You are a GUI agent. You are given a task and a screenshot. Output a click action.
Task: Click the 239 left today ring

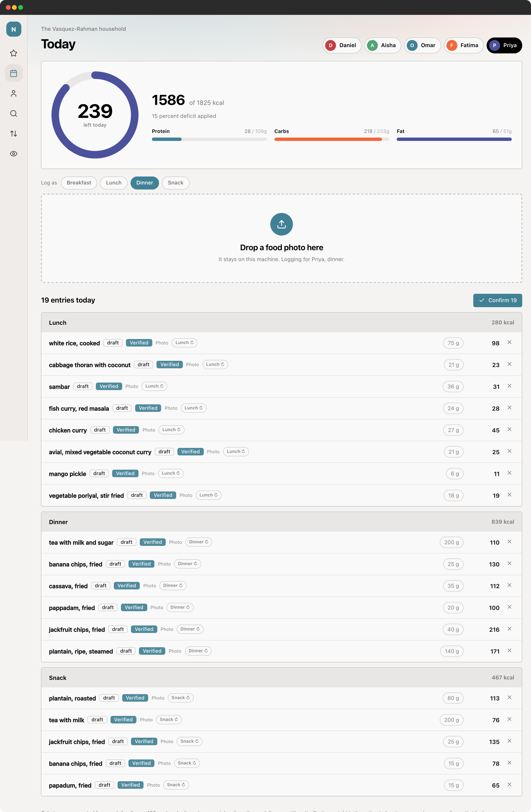point(95,115)
